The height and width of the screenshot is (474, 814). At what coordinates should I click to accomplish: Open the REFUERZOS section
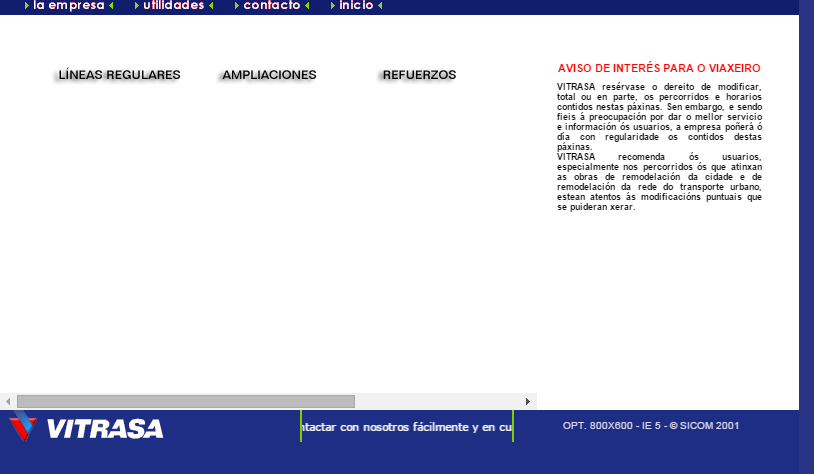click(419, 75)
